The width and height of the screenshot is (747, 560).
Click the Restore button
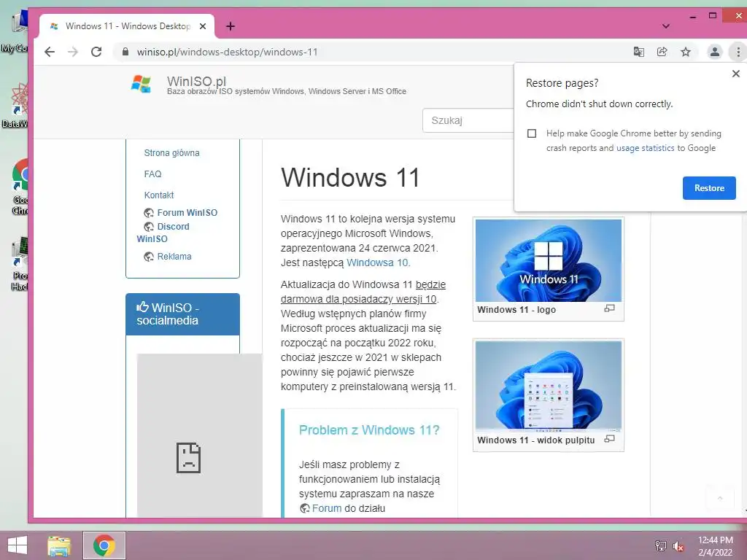[709, 188]
